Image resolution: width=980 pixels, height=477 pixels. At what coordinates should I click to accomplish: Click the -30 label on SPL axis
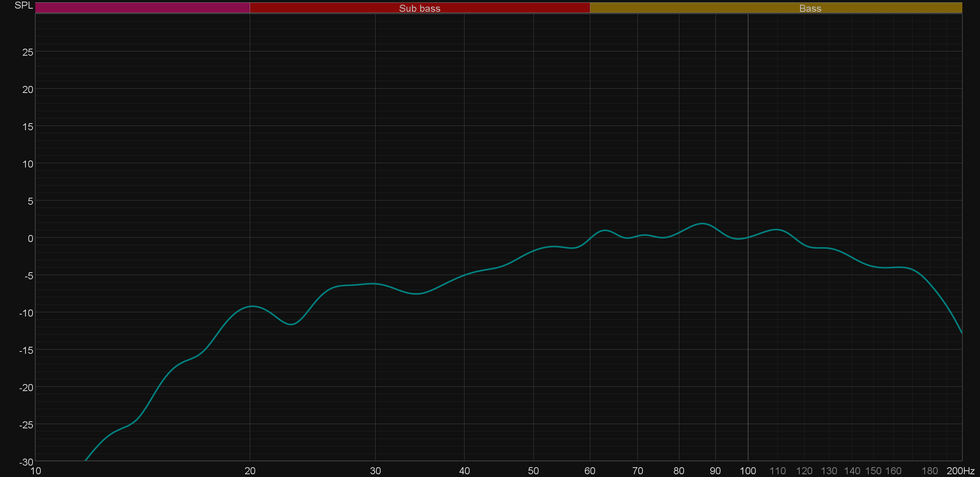click(26, 462)
